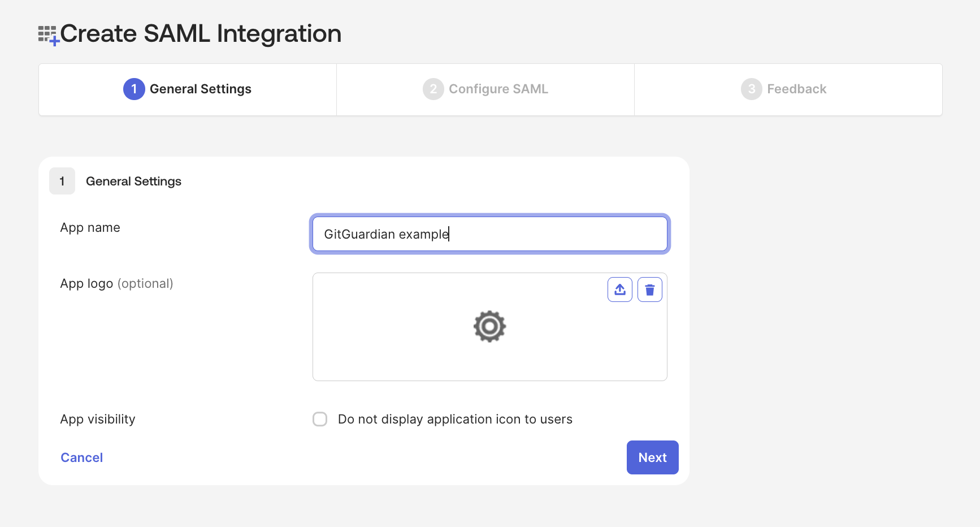This screenshot has height=527, width=980.
Task: Focus the App name text field
Action: 489,234
